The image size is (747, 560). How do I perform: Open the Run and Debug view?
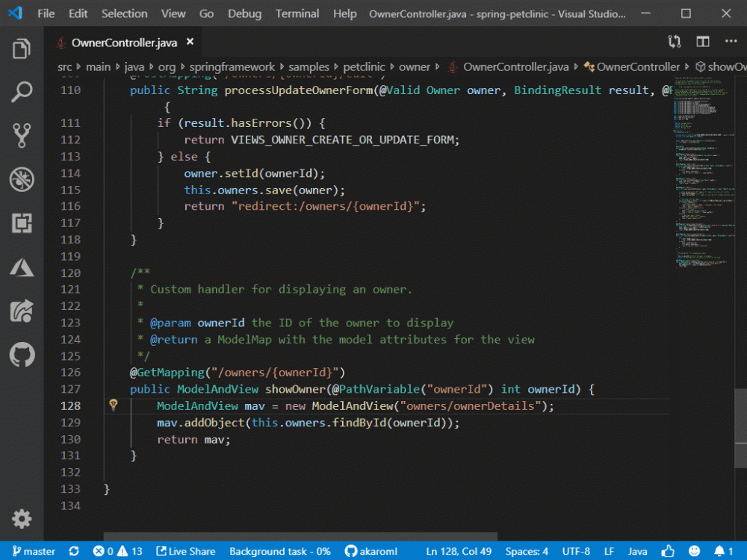tap(20, 179)
